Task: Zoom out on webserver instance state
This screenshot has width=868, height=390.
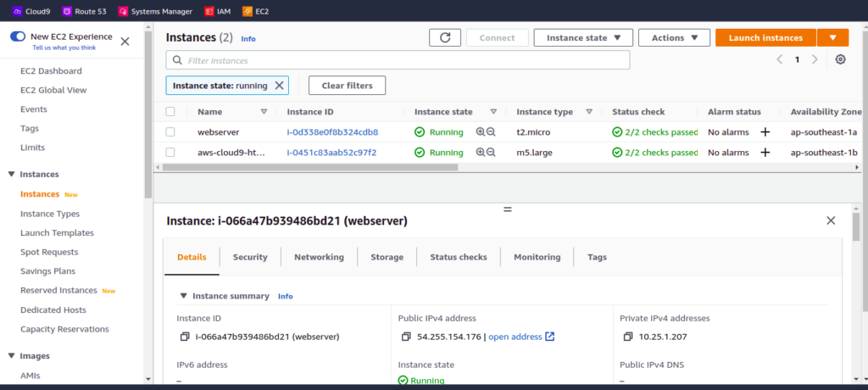Action: 491,132
